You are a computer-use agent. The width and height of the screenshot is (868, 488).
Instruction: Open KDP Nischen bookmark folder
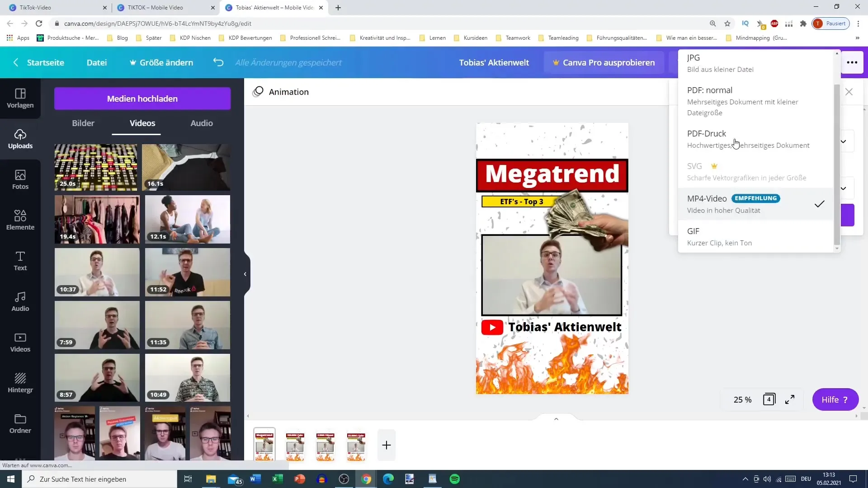coord(190,38)
